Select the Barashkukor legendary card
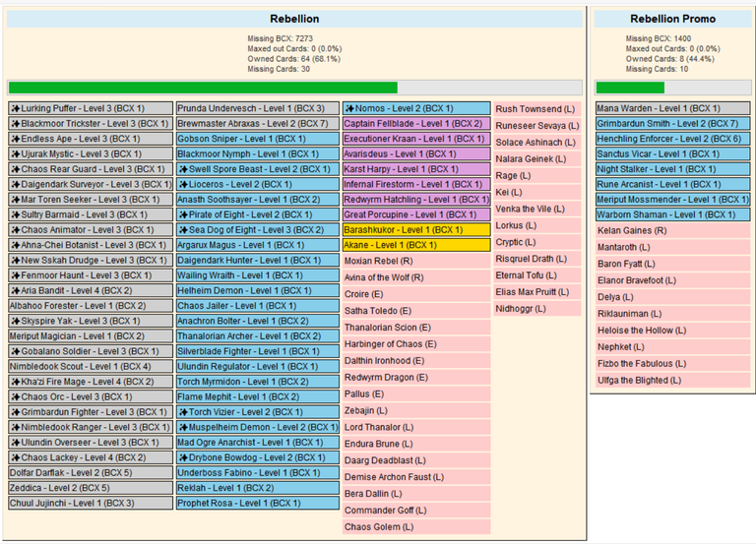 416,230
